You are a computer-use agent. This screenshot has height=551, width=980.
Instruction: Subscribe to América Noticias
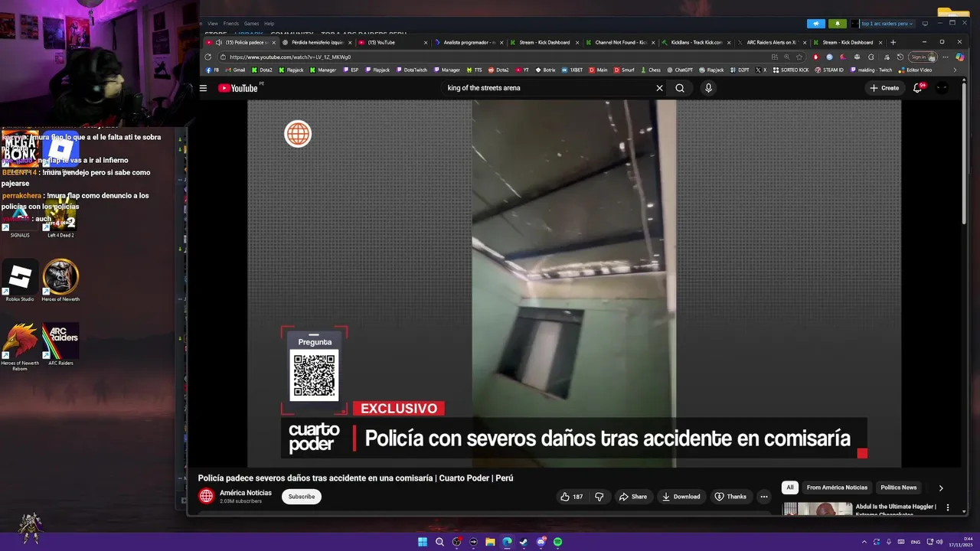tap(302, 497)
